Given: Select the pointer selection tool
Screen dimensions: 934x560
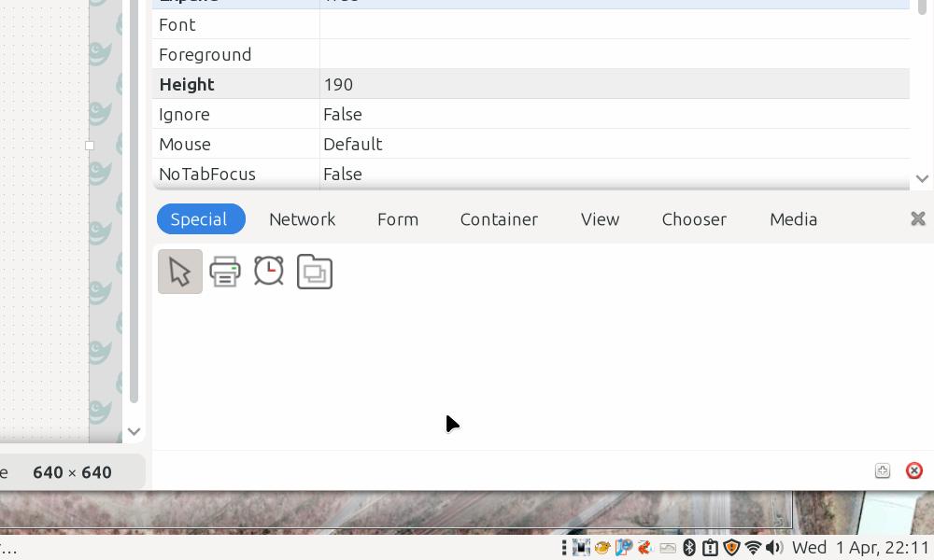Looking at the screenshot, I should point(180,272).
